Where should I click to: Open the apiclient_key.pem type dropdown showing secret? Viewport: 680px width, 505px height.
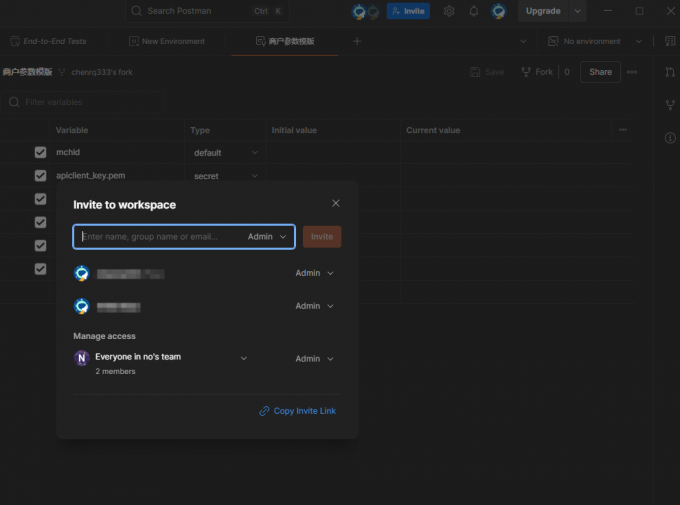226,176
